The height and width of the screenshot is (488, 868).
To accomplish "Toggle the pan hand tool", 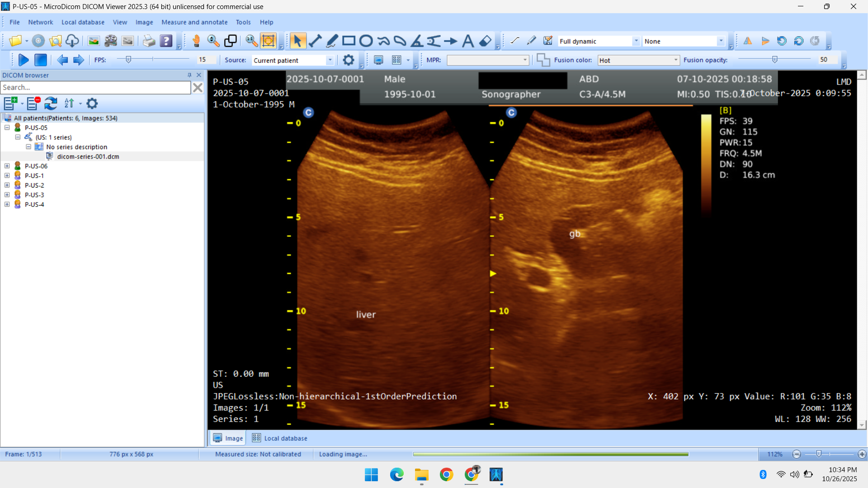I will pyautogui.click(x=196, y=41).
